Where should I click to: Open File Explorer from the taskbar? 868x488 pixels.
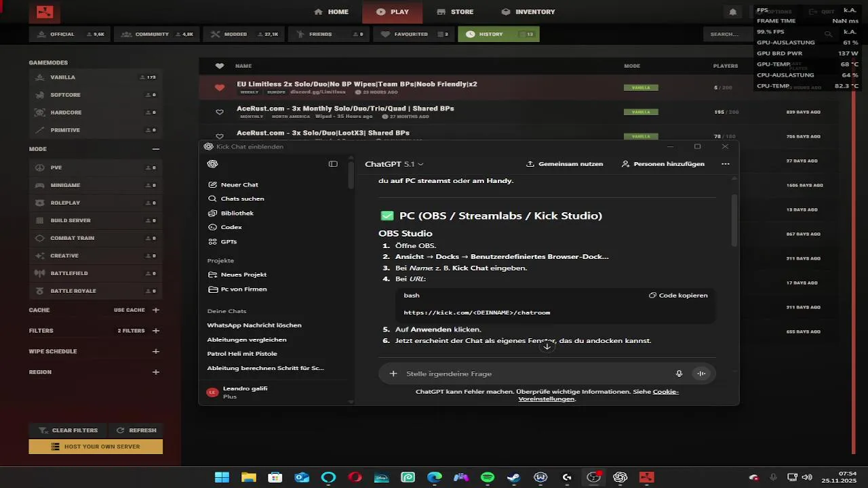(x=248, y=477)
